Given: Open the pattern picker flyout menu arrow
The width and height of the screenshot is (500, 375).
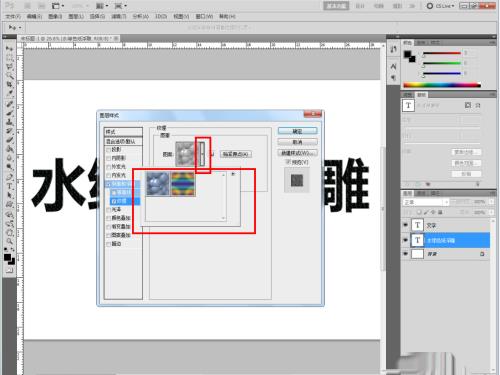Looking at the screenshot, I should pos(233,174).
